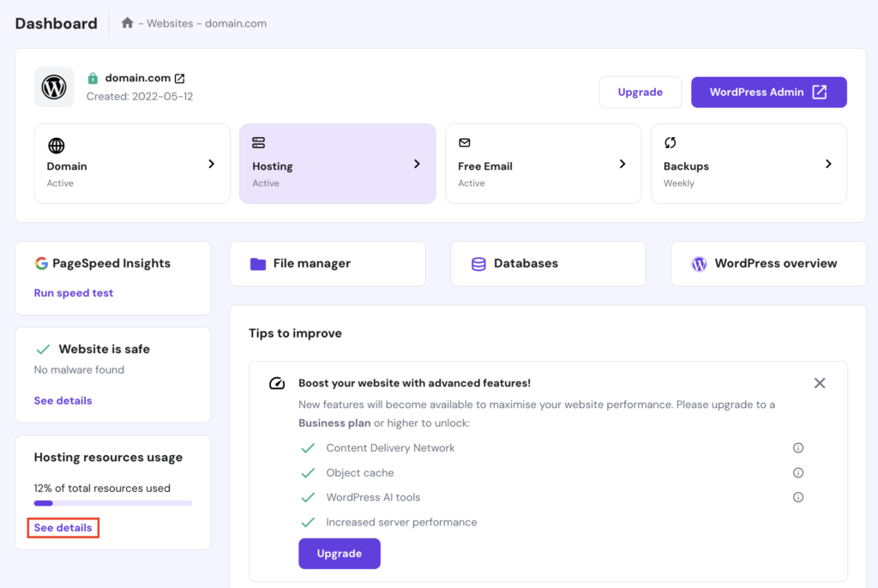Click the Run speed test link
The width and height of the screenshot is (878, 588).
coord(73,292)
